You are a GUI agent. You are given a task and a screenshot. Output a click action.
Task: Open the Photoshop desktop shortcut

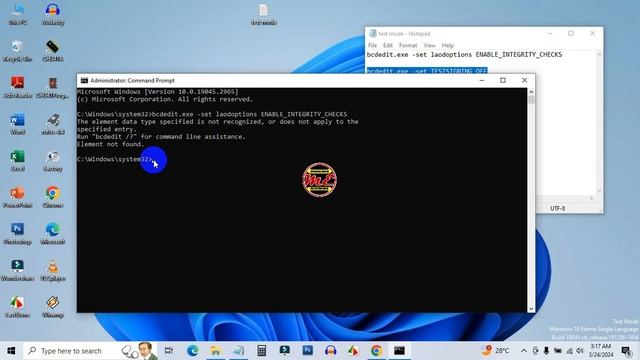[18, 233]
